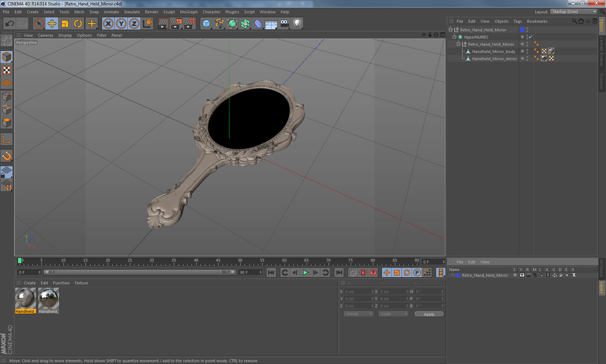This screenshot has width=606, height=364.
Task: Open the World coordinate system dropdown
Action: pos(359,314)
